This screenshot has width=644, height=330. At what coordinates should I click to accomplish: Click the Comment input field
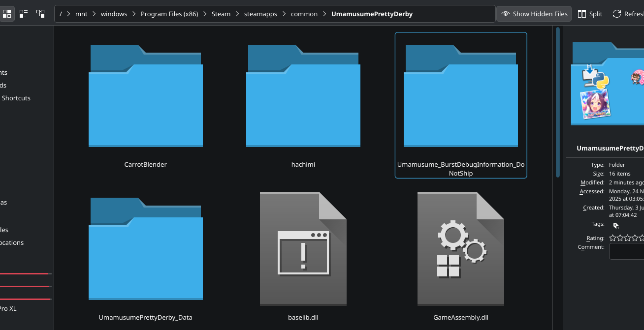(627, 251)
